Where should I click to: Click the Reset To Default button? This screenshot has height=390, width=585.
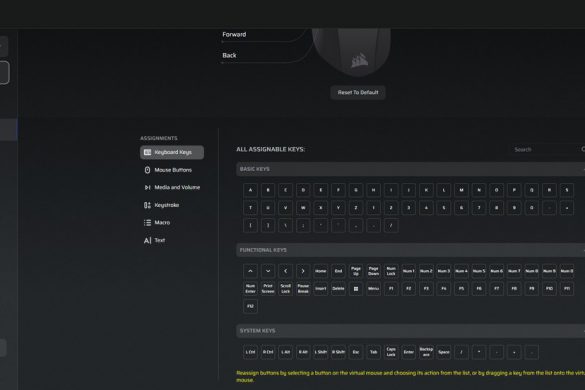pos(358,92)
